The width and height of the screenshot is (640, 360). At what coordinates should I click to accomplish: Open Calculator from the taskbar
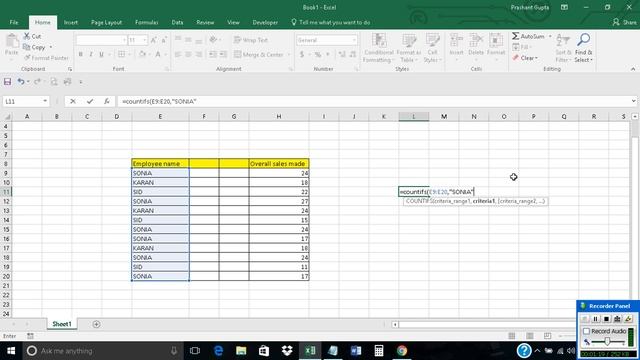[x=379, y=351]
